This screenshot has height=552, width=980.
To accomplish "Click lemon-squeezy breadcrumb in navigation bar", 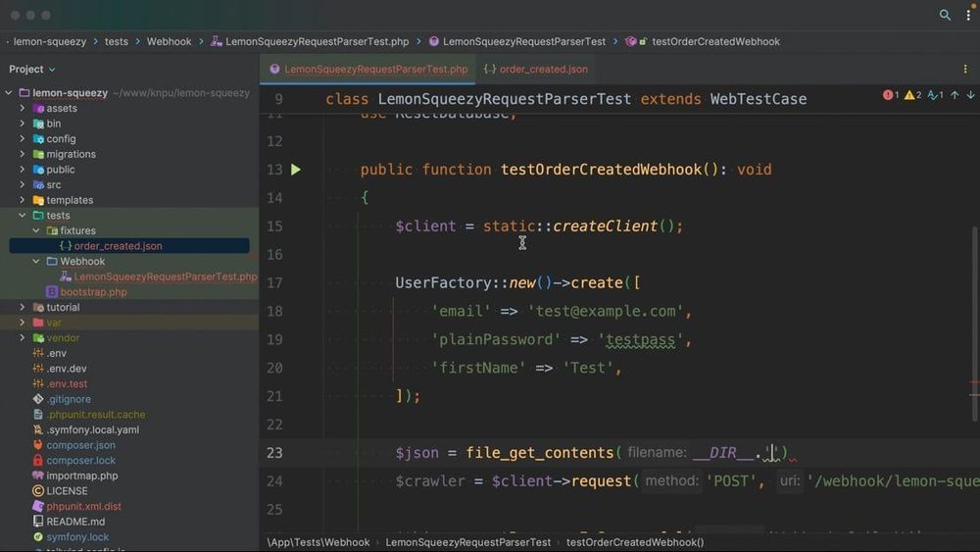I will [50, 42].
